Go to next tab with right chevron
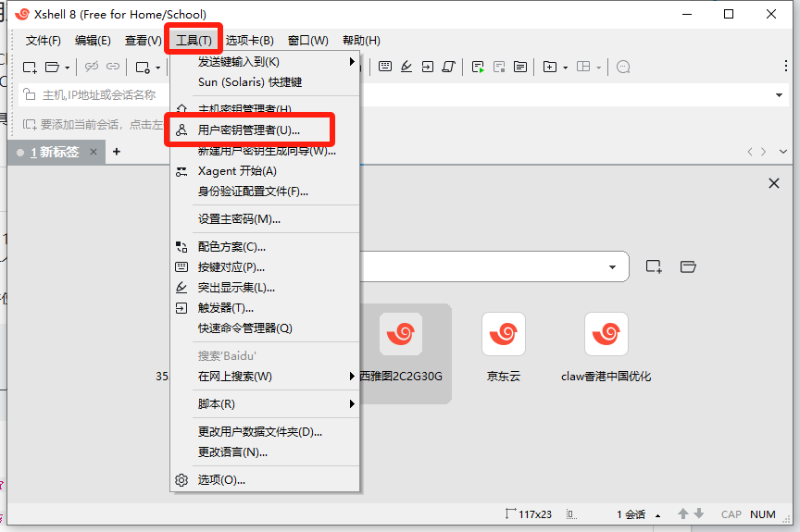 tap(763, 152)
